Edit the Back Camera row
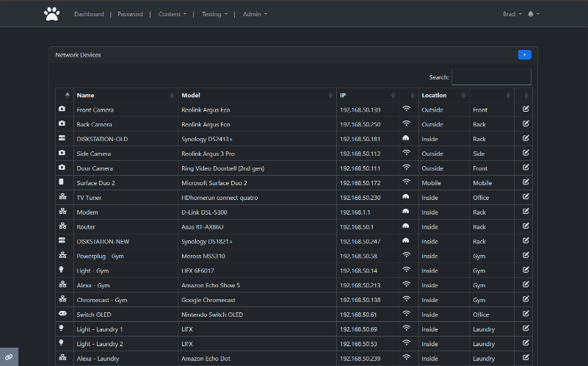Image resolution: width=588 pixels, height=366 pixels. coord(526,123)
